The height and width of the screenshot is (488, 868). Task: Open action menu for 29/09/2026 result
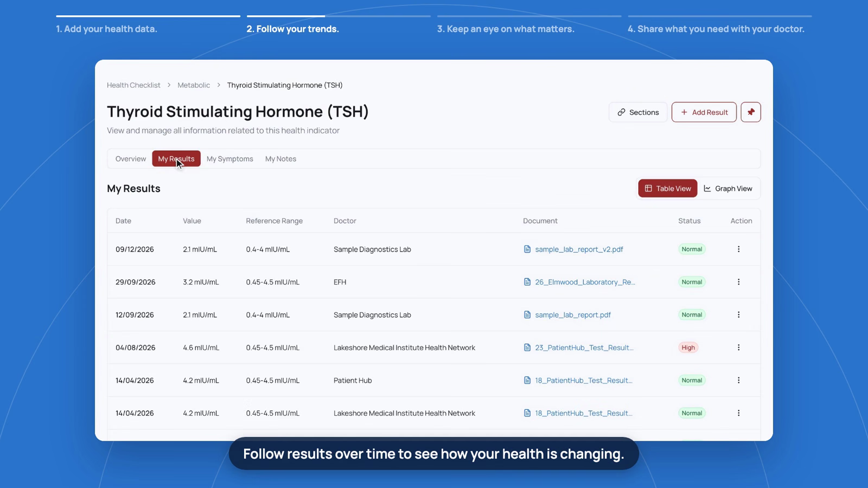[x=738, y=282]
